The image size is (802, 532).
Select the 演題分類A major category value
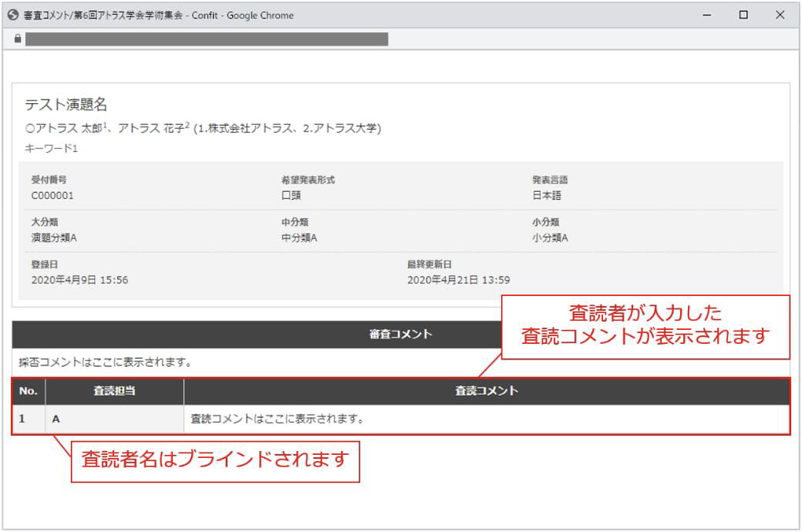tap(54, 237)
